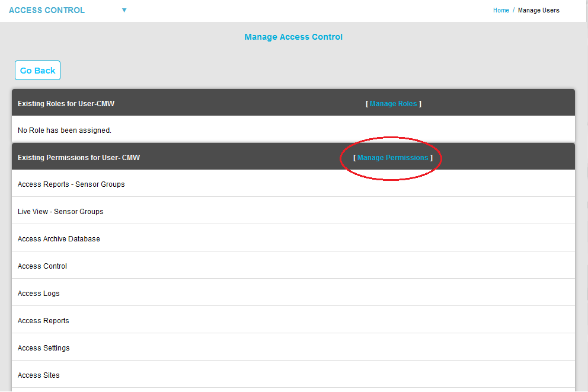Viewport: 588px width, 392px height.
Task: Select Live View - Sensor Groups permission
Action: 60,212
